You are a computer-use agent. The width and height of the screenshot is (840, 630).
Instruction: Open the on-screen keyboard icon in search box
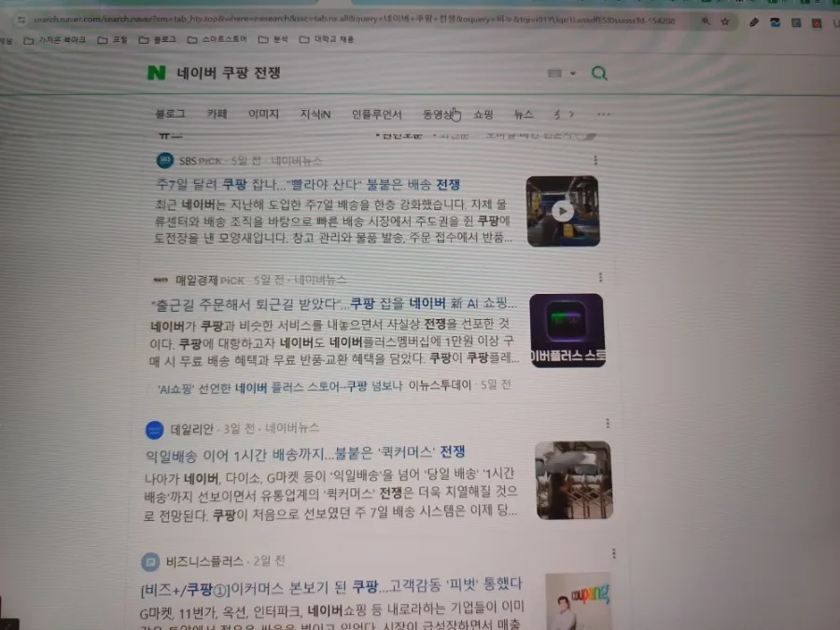(554, 73)
